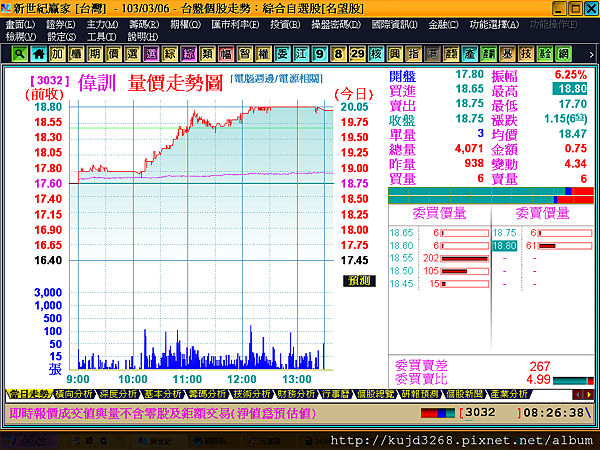Click the cyan home icon in toolbar

click(x=38, y=54)
